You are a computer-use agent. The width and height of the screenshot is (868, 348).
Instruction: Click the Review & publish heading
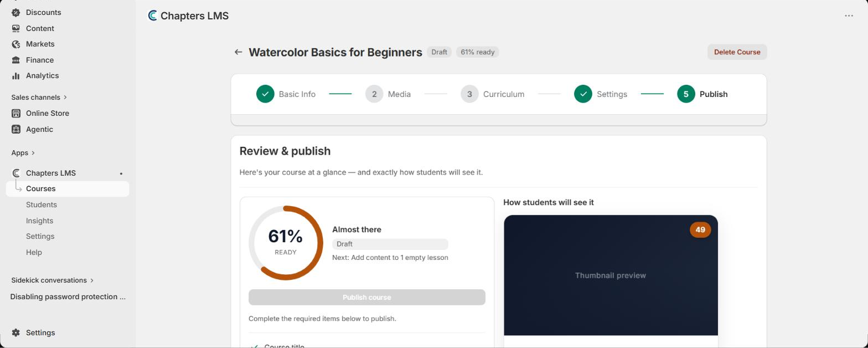tap(285, 151)
